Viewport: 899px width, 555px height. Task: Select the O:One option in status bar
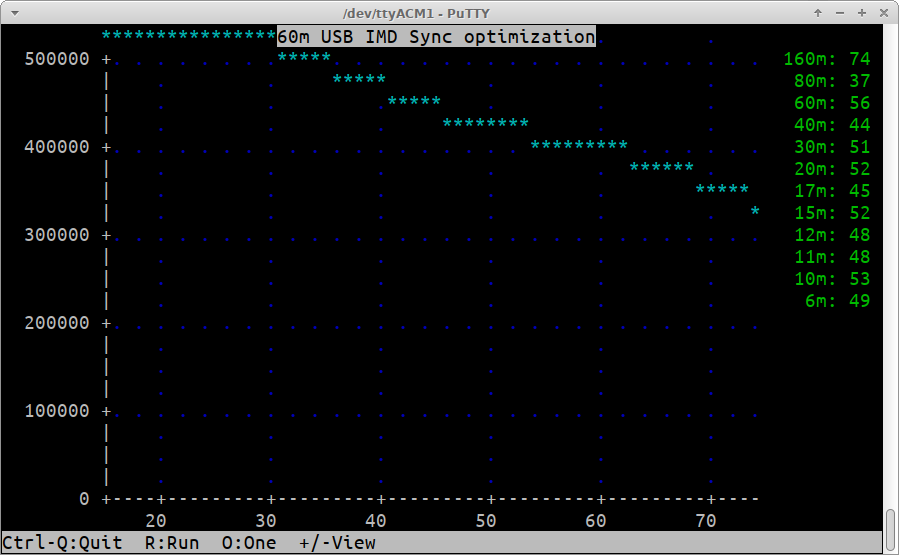point(249,543)
